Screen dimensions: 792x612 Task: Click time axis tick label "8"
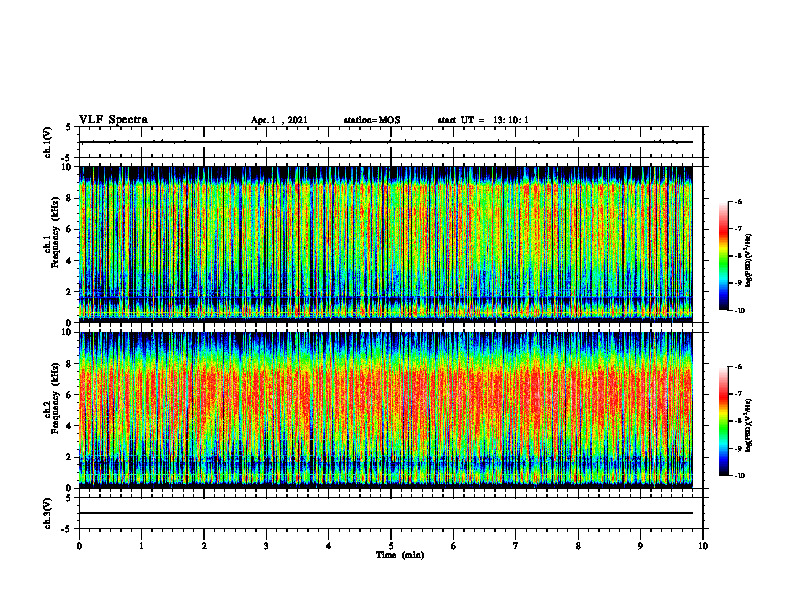click(x=578, y=546)
